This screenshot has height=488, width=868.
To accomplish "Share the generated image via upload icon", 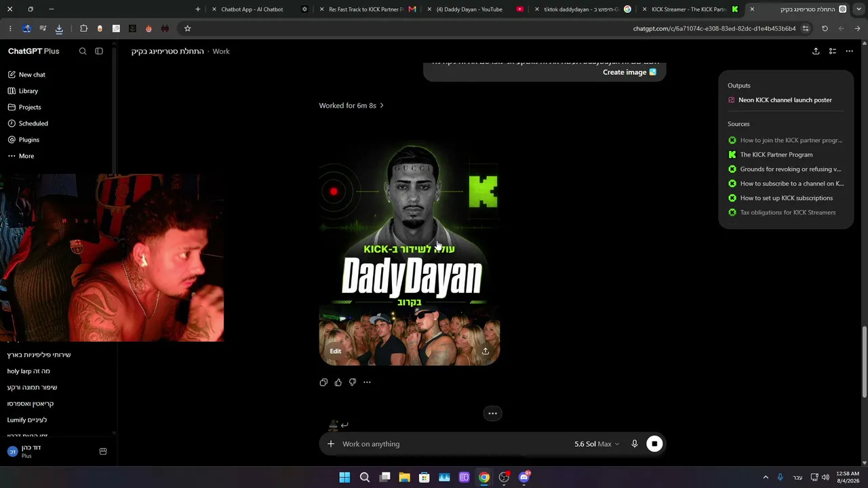I will [x=486, y=351].
